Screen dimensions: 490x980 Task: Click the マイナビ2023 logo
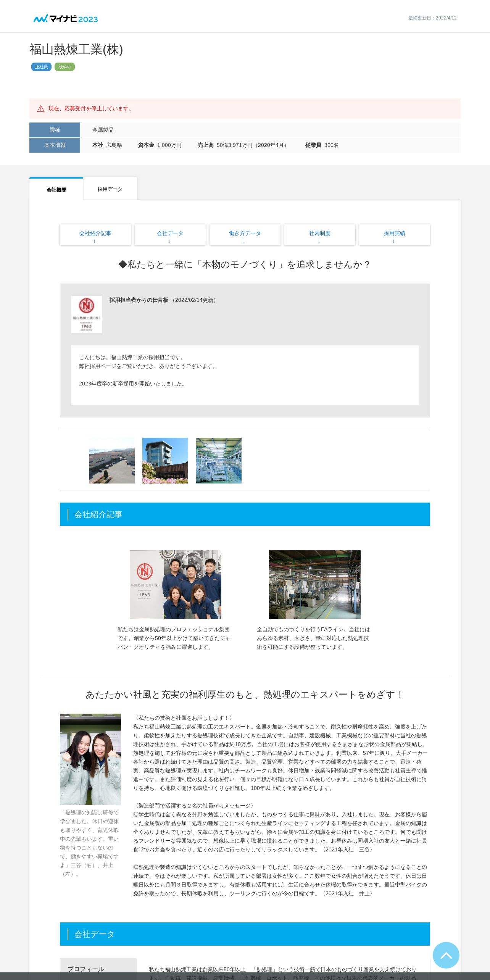(66, 19)
